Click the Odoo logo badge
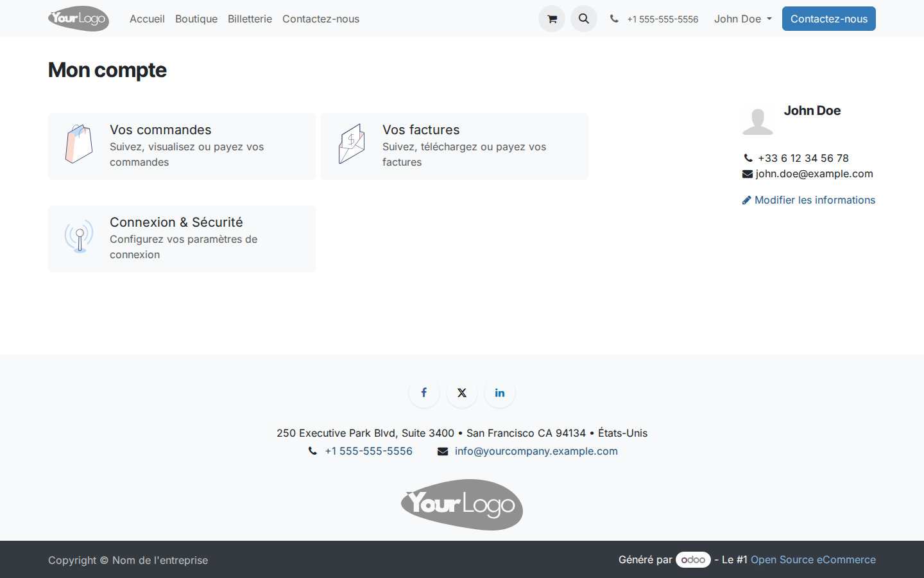 pos(693,559)
